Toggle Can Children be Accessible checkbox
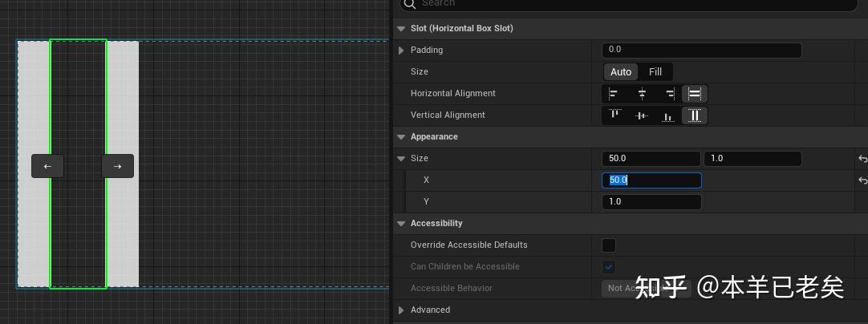 609,267
